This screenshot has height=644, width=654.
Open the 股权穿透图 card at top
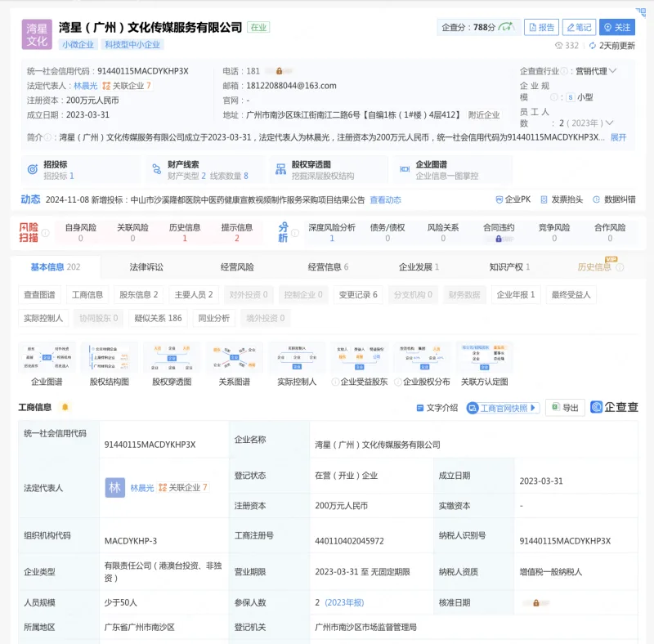coord(329,170)
